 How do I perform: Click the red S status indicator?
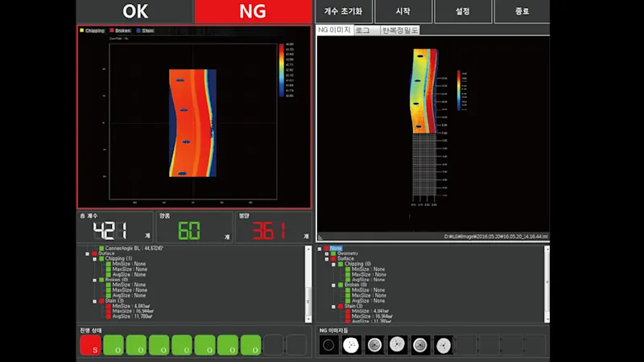[x=90, y=346]
